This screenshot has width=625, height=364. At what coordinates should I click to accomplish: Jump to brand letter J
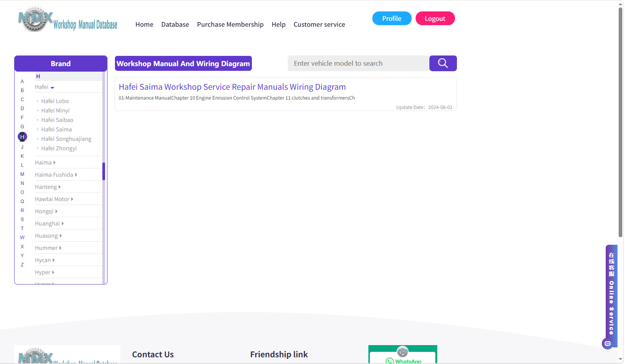(22, 147)
